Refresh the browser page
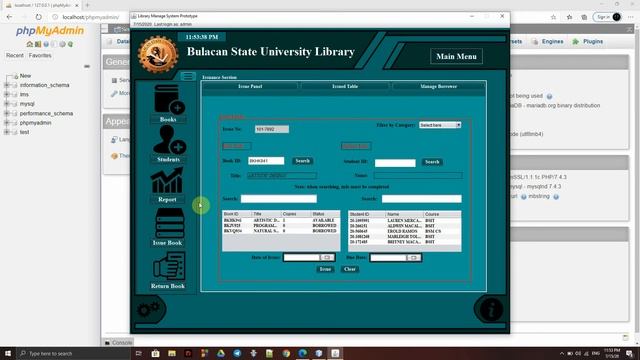Viewport: 640px width, 360px height. point(38,17)
